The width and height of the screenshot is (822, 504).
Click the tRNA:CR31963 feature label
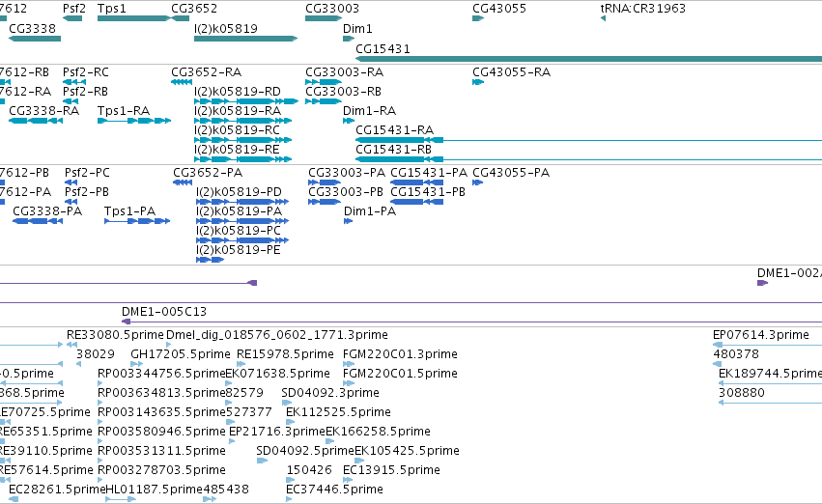[642, 9]
